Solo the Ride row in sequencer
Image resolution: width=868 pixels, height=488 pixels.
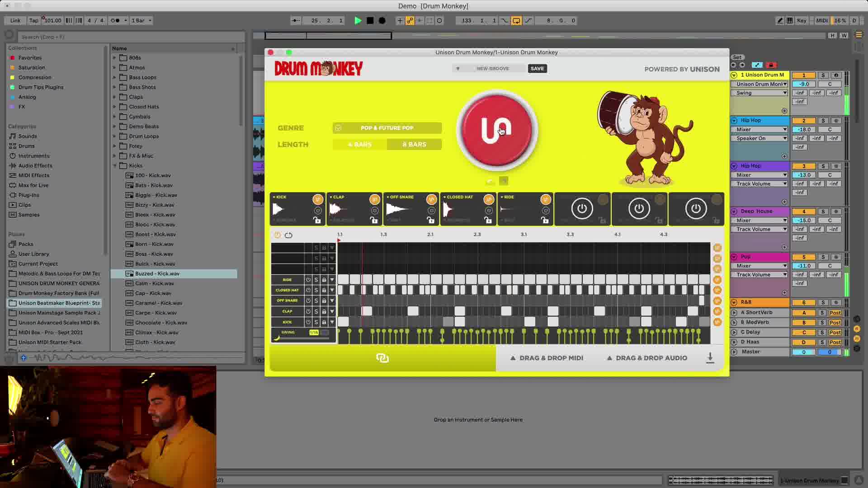pyautogui.click(x=316, y=280)
